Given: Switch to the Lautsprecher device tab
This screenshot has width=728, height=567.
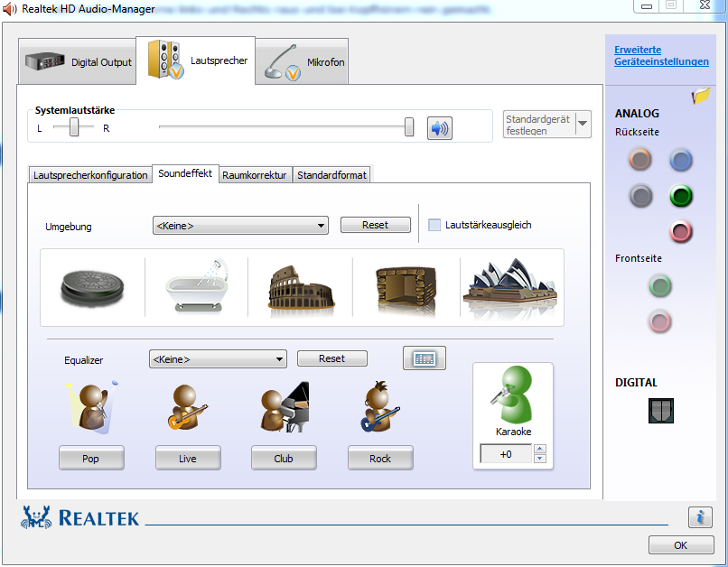Looking at the screenshot, I should point(195,60).
